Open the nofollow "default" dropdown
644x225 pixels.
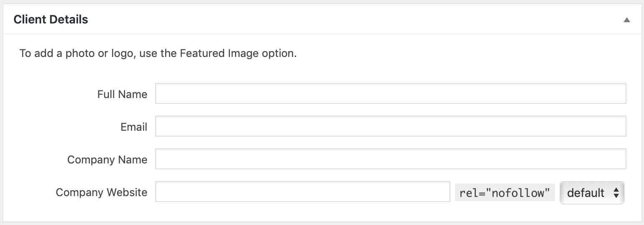point(592,192)
